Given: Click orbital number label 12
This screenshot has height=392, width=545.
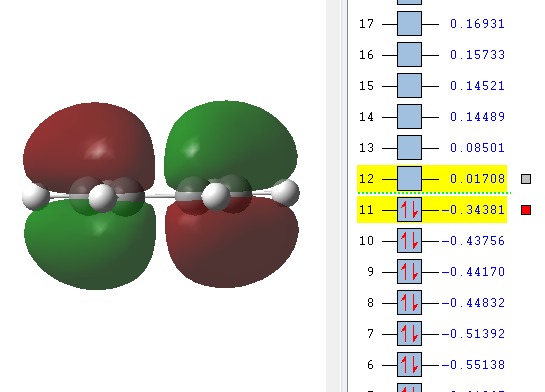Looking at the screenshot, I should [366, 179].
